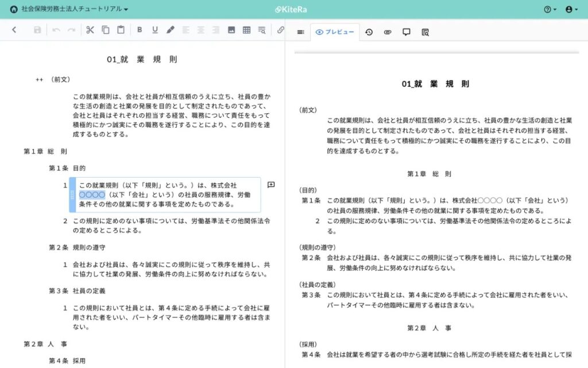The height and width of the screenshot is (368, 588).
Task: Click highlighted ○○○○ placeholder in editor
Action: [92, 194]
